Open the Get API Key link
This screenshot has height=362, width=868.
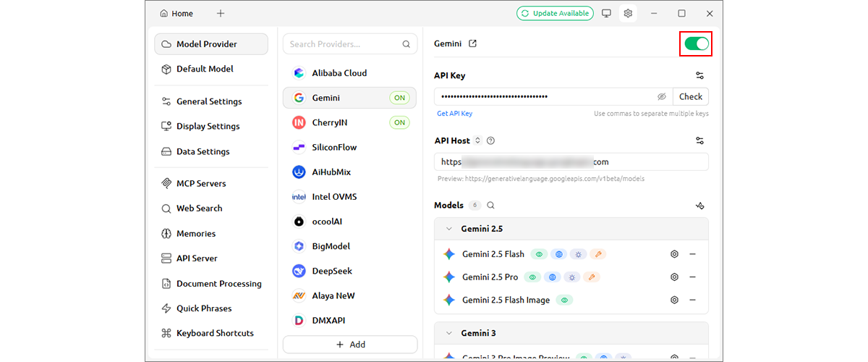(454, 114)
